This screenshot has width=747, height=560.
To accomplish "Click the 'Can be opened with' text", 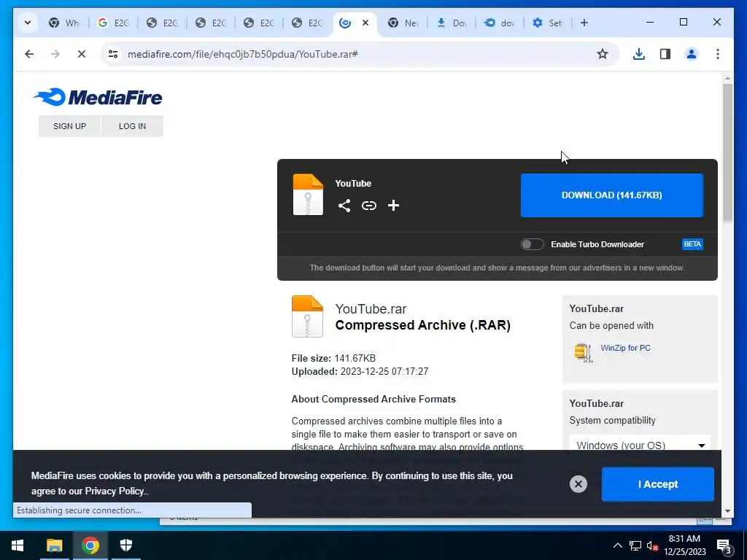I will (x=611, y=326).
